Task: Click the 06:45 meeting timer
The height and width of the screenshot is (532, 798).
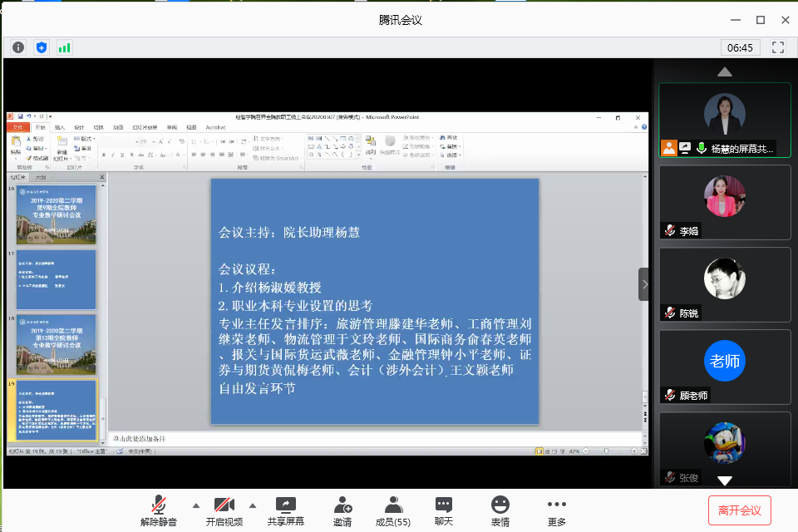Action: click(740, 47)
